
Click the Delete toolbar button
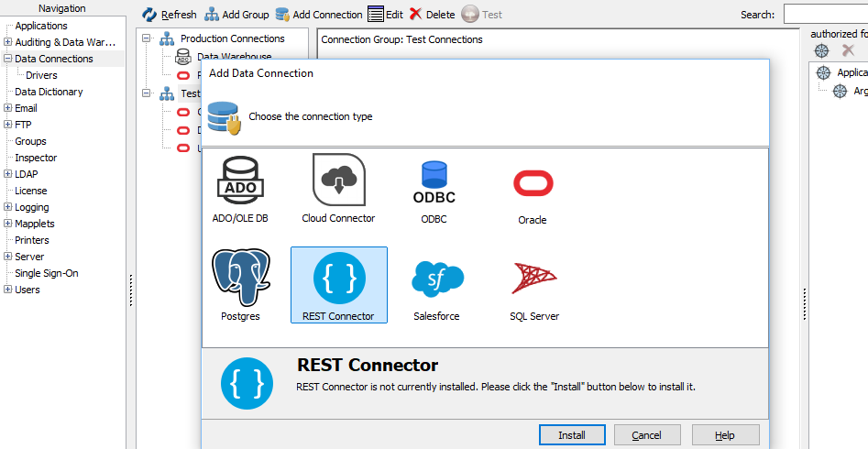pyautogui.click(x=432, y=15)
